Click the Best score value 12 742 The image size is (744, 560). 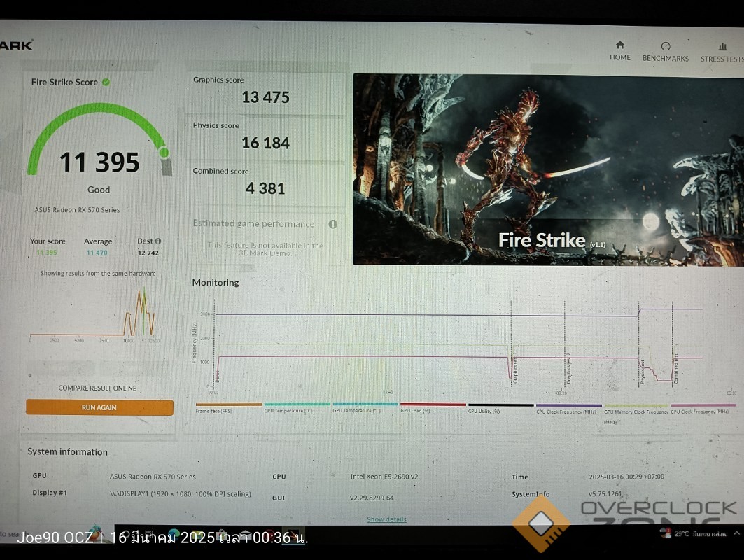point(148,253)
